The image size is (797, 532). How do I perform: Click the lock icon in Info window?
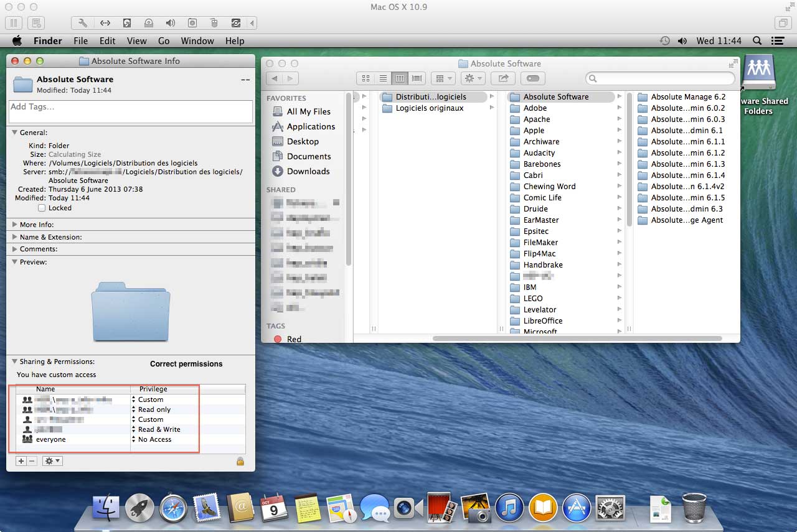point(240,461)
